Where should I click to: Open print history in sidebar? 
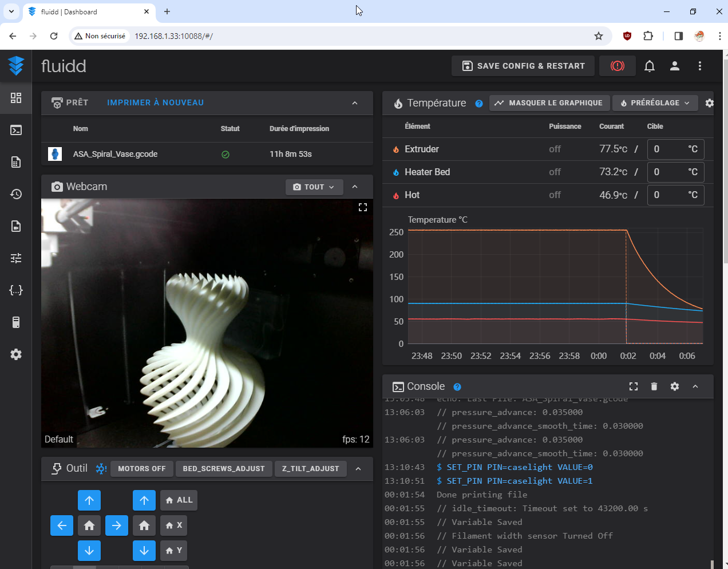pyautogui.click(x=16, y=194)
